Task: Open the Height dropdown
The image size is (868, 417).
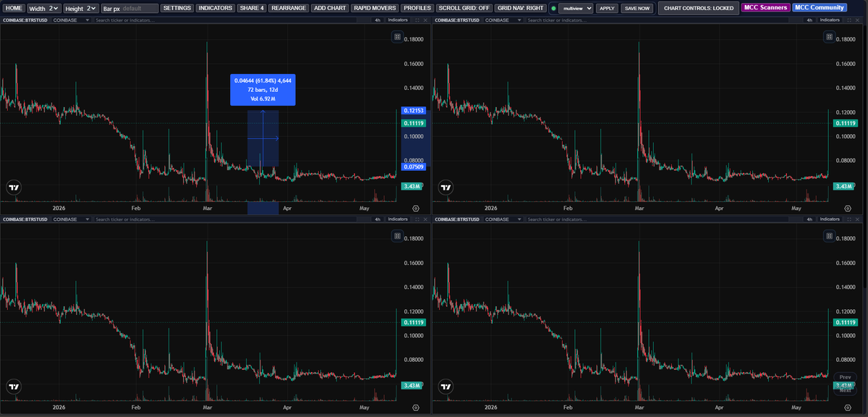Action: coord(81,8)
